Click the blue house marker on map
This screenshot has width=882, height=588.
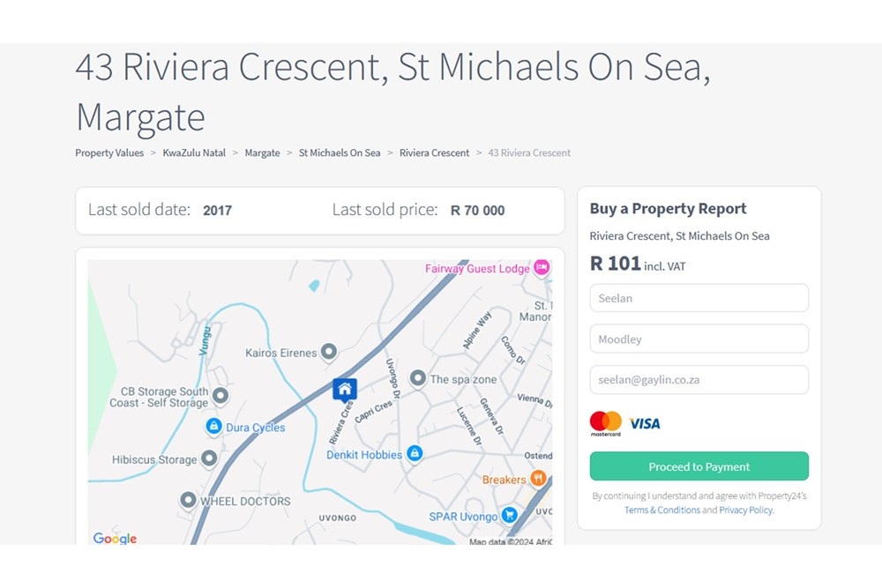point(344,389)
